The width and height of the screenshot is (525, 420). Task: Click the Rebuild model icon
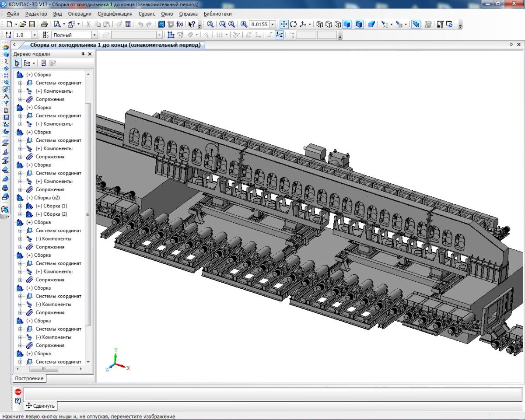[449, 24]
